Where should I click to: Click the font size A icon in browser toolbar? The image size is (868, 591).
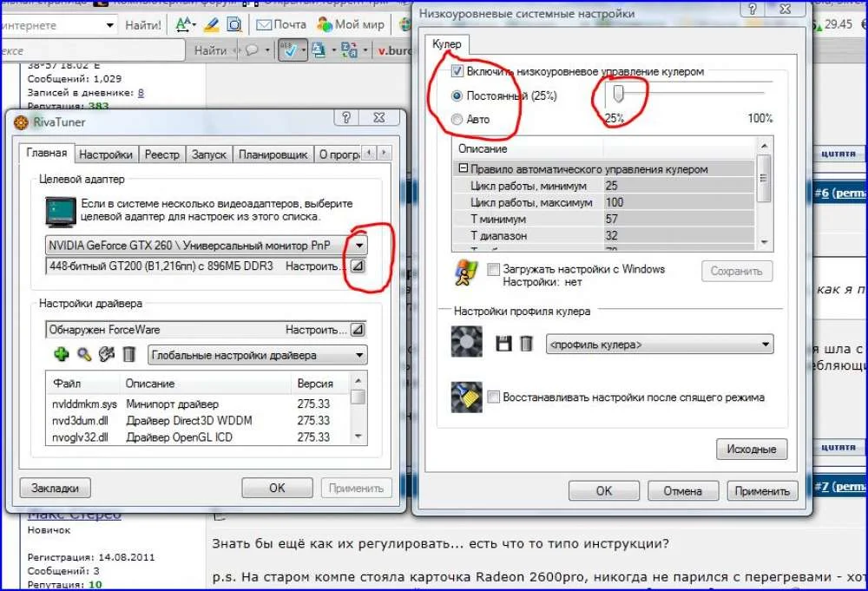tap(184, 24)
